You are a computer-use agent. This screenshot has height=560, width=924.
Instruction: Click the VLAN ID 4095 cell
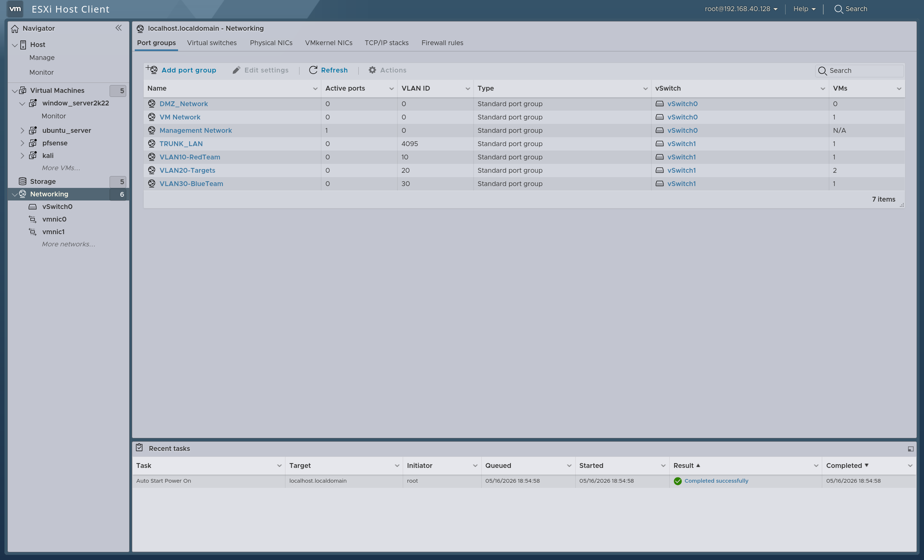[435, 144]
